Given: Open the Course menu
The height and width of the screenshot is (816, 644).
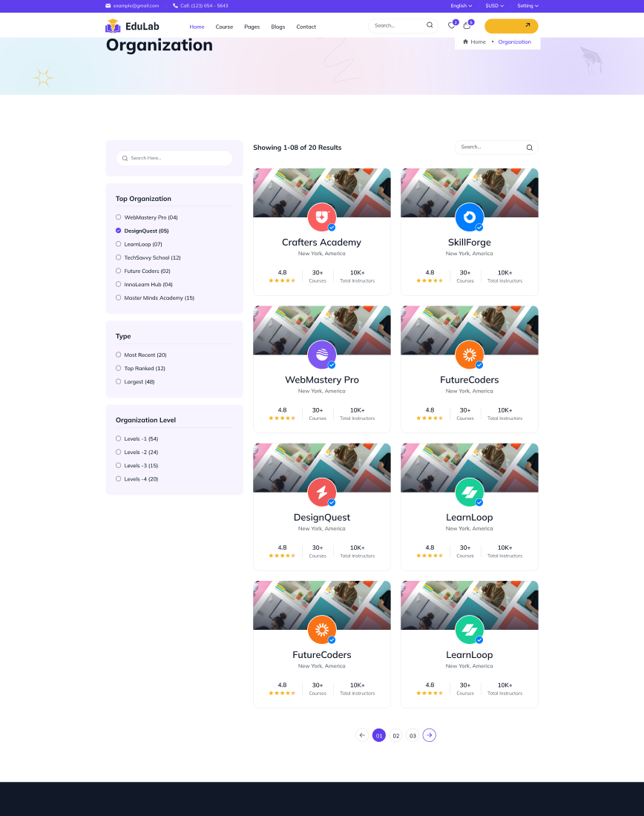Looking at the screenshot, I should click(x=224, y=27).
